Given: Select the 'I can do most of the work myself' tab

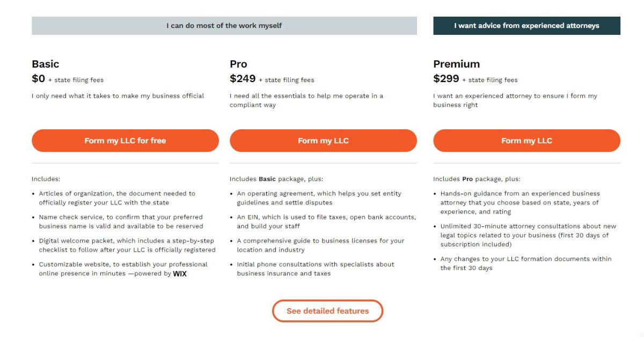Looking at the screenshot, I should point(225,25).
